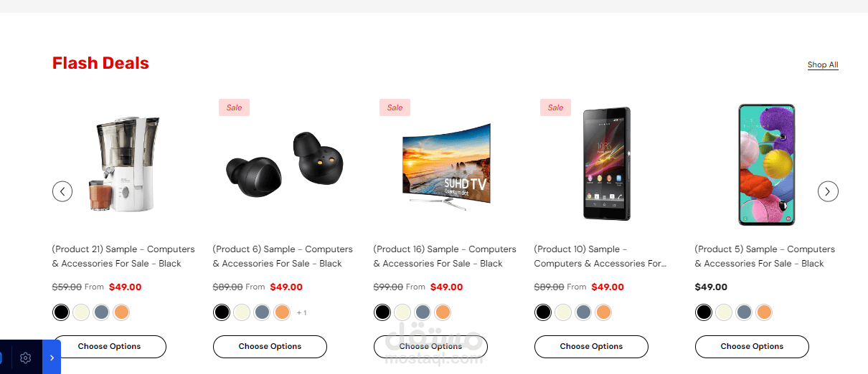
Task: Select the black swatch for Product 21
Action: pos(62,312)
